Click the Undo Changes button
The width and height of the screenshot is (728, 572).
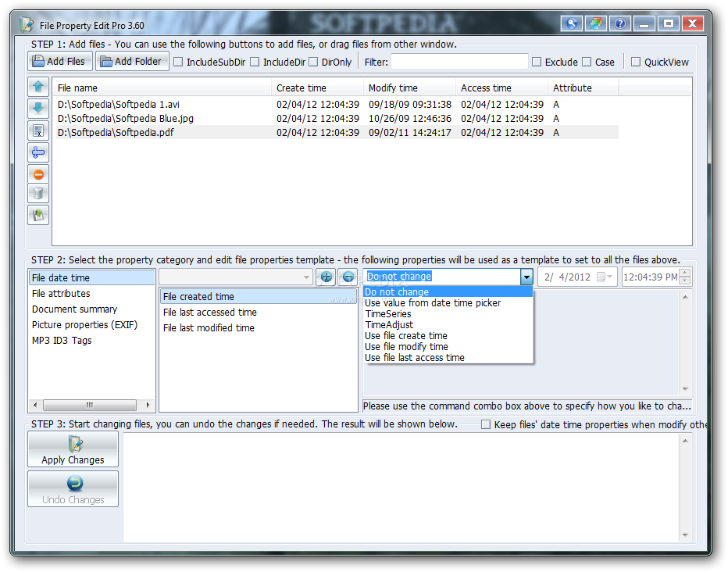[x=73, y=489]
